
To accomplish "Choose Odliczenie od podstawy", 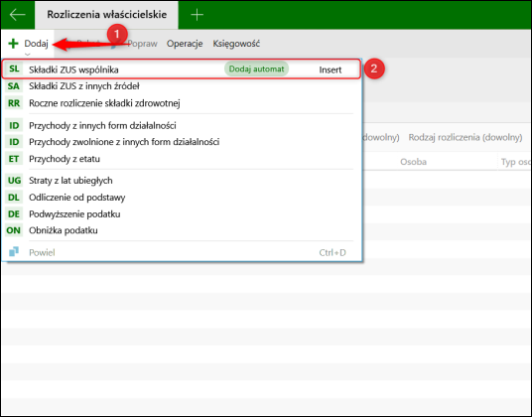I will (182, 198).
